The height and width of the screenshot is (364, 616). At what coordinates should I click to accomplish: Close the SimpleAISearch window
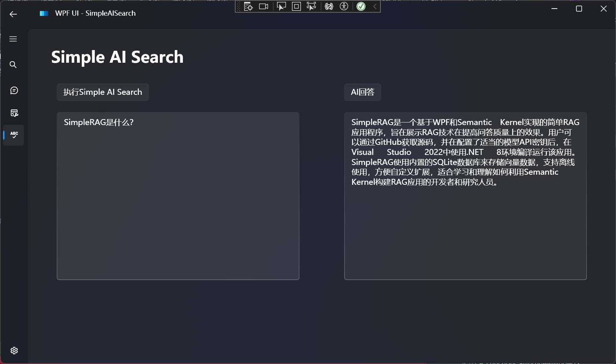(604, 9)
